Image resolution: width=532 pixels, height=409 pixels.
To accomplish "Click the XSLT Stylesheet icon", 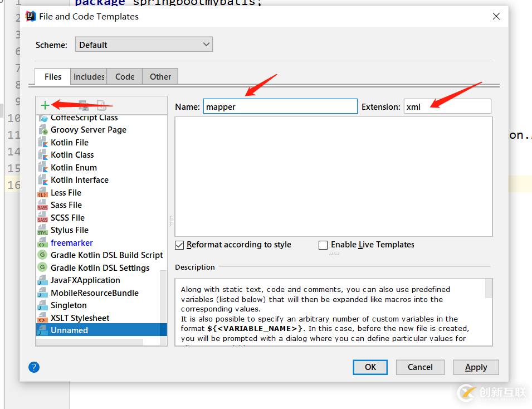I will (42, 318).
